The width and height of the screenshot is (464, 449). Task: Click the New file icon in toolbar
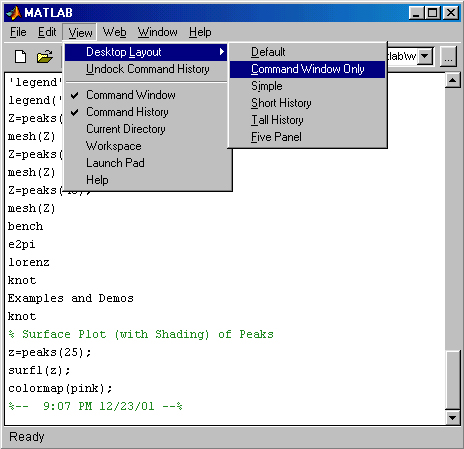[x=21, y=56]
